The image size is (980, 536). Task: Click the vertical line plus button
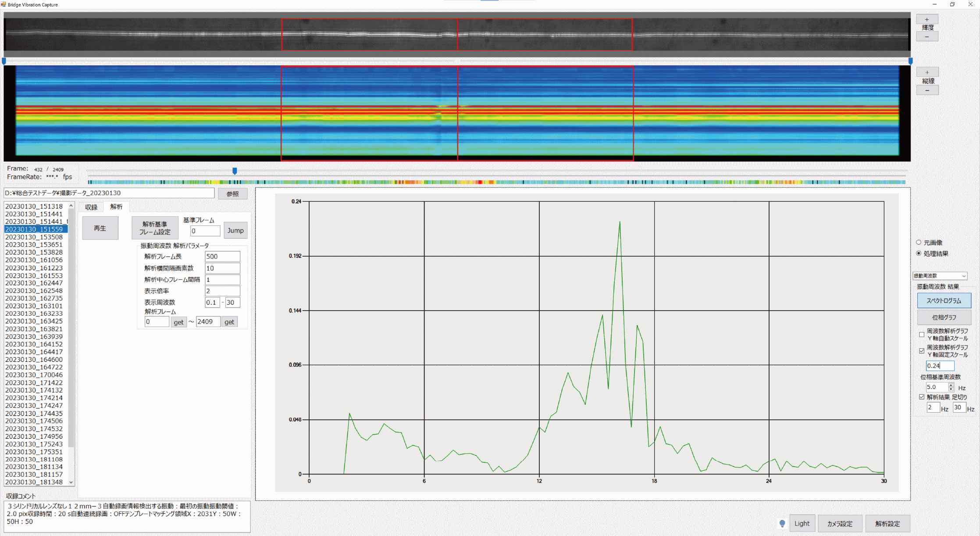[x=927, y=72]
